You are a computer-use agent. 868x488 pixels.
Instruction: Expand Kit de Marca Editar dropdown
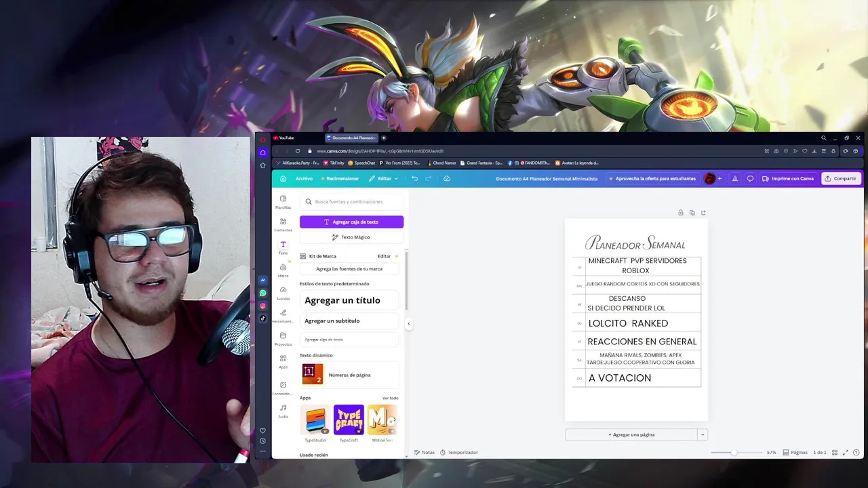[388, 256]
